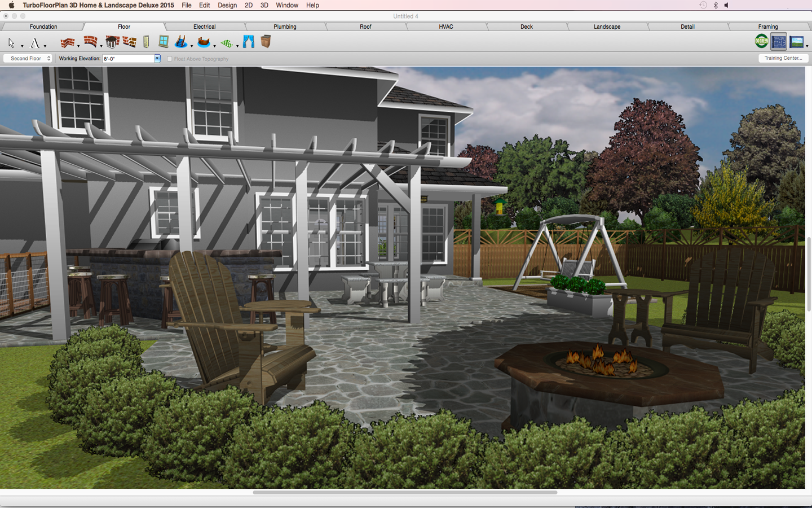Screen dimensions: 812x508
Task: Switch to the Deck tab
Action: 527,27
